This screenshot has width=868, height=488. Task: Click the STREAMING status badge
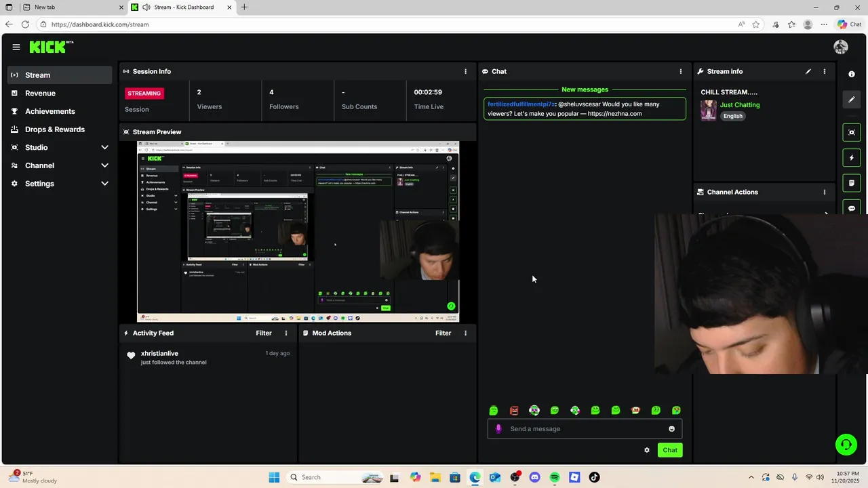(x=144, y=94)
